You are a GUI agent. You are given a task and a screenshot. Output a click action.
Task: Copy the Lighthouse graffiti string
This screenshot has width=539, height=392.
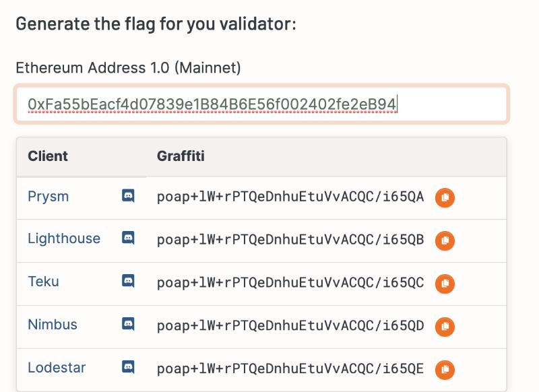coord(445,240)
